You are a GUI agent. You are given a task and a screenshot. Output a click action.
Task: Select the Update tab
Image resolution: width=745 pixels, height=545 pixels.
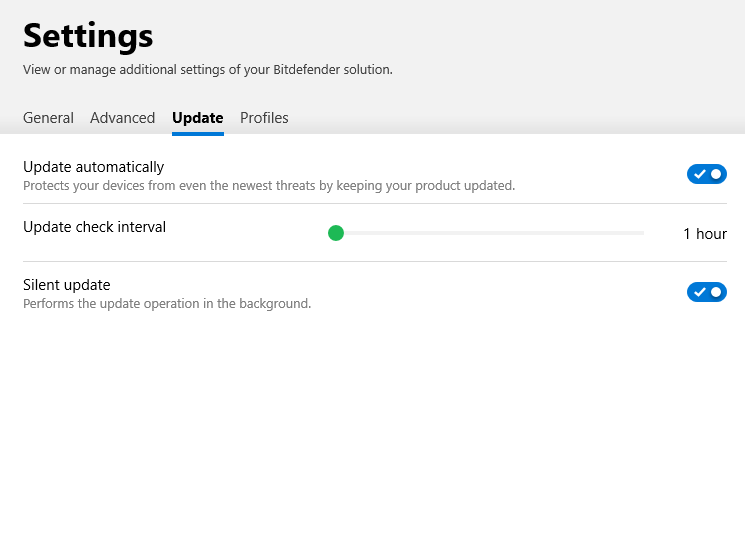click(x=197, y=118)
